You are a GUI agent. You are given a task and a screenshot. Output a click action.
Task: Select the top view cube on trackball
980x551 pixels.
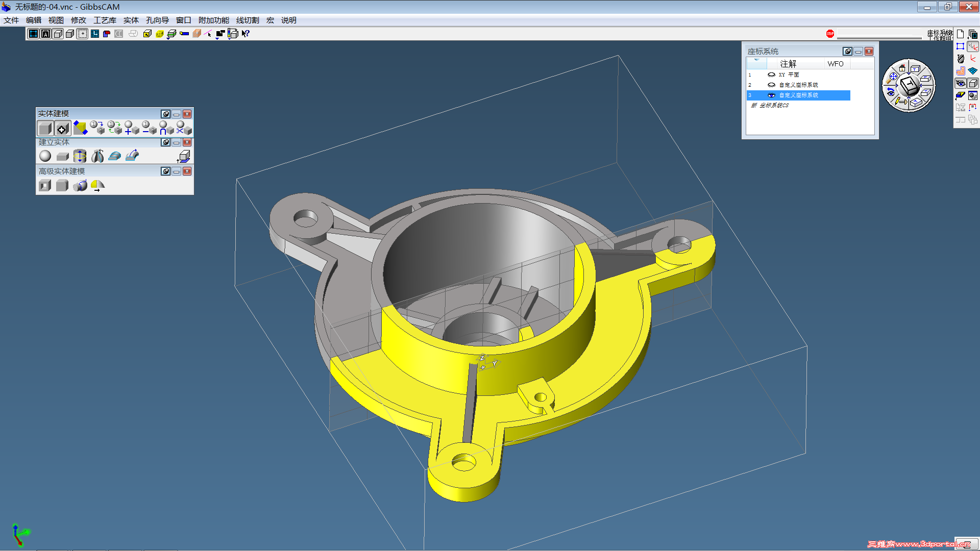915,68
